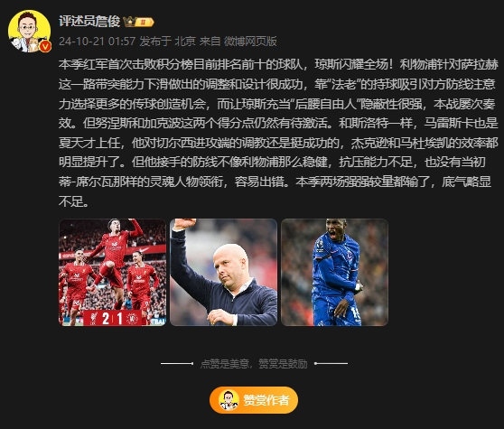Image resolution: width=504 pixels, height=429 pixels.
Task: Click the divider line right of the caption
Action: [x=331, y=363]
